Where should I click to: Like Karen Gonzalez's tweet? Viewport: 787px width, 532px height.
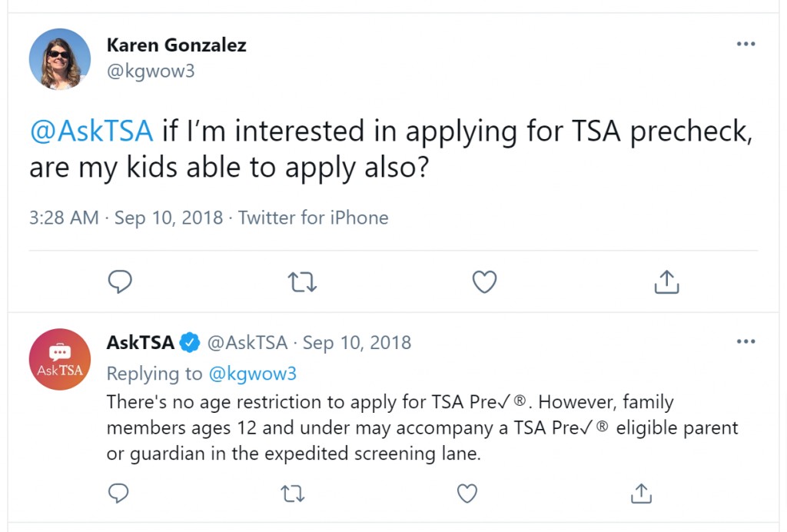484,281
